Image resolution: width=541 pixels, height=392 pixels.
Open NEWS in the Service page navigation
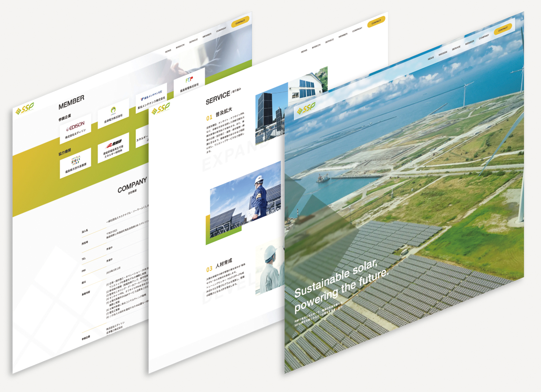[x=304, y=51]
